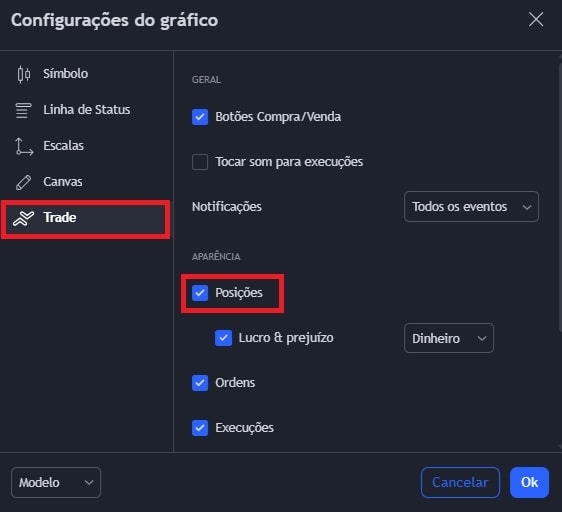
Task: Close the chart settings dialog
Action: (x=536, y=19)
